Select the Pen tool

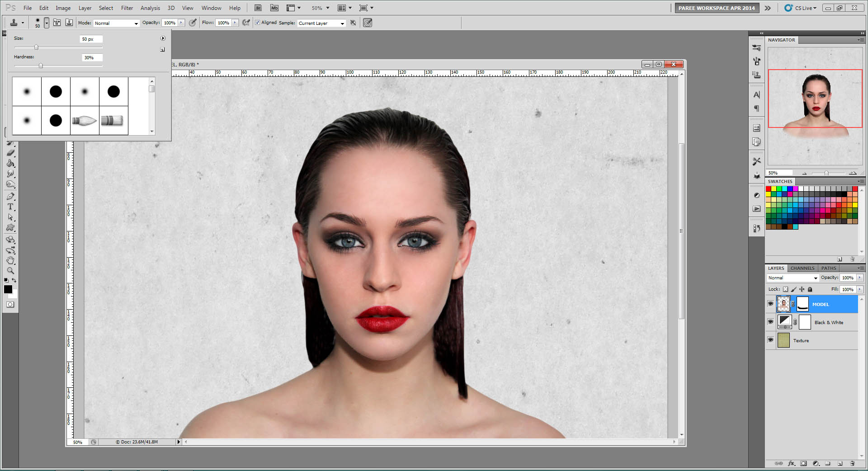click(x=10, y=196)
